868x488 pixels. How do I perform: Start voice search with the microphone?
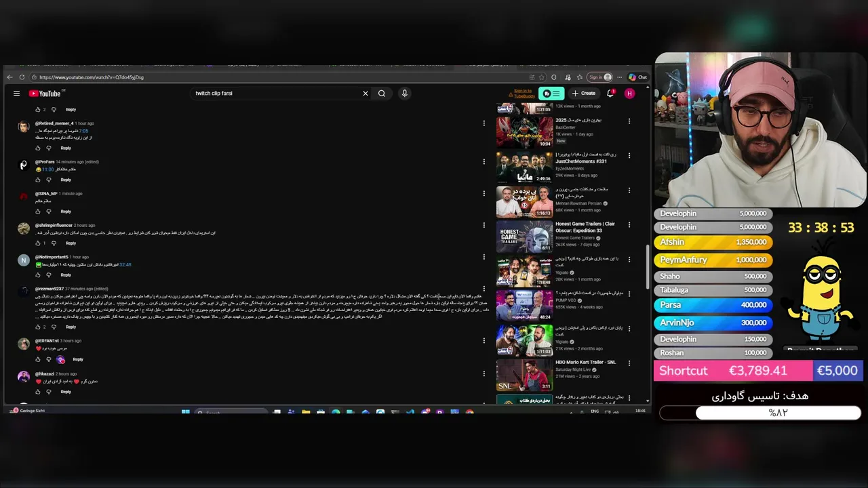coord(405,94)
